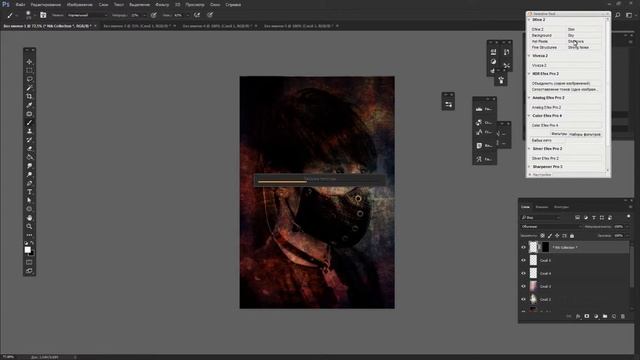Open the layer styles fx icon

point(578,316)
